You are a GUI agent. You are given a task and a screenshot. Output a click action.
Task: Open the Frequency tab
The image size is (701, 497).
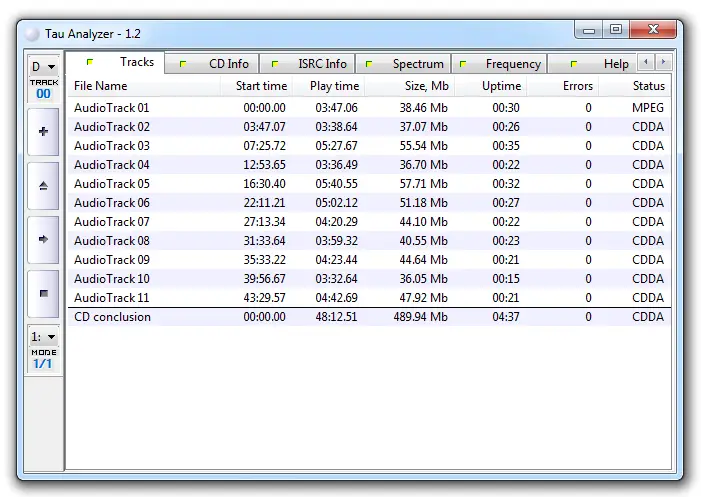499,64
